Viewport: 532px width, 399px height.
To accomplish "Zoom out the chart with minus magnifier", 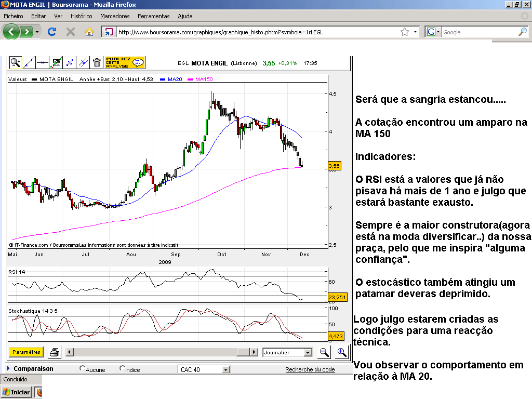I will click(324, 352).
